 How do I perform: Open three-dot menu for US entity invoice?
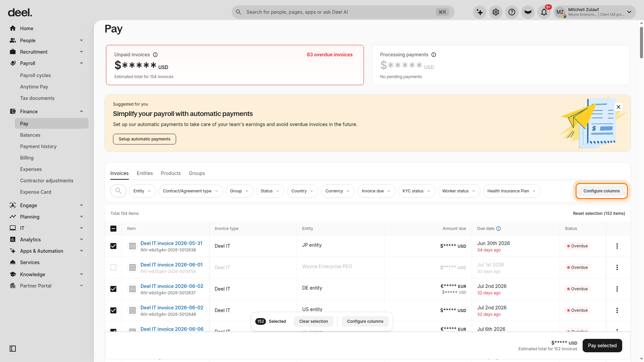click(617, 310)
